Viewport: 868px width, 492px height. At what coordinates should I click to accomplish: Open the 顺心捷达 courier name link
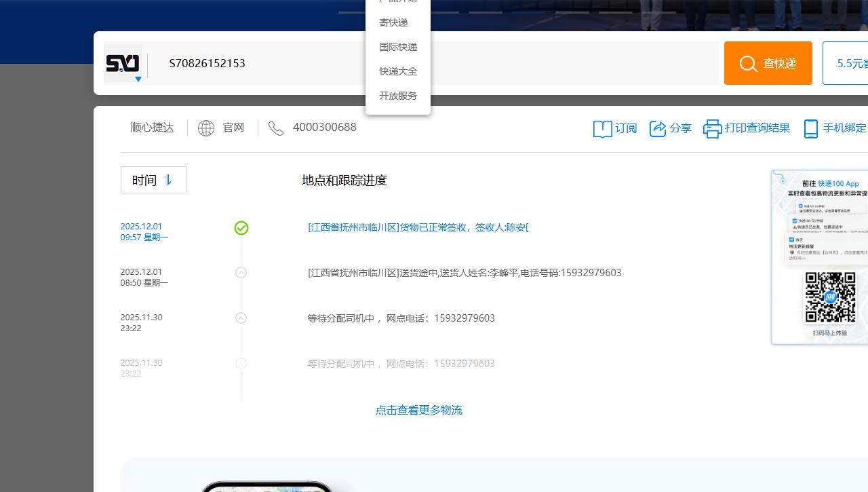pyautogui.click(x=152, y=128)
